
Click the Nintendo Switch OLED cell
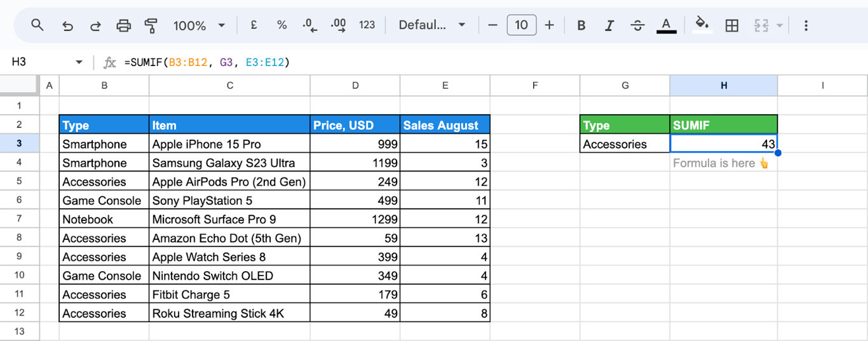click(x=230, y=276)
